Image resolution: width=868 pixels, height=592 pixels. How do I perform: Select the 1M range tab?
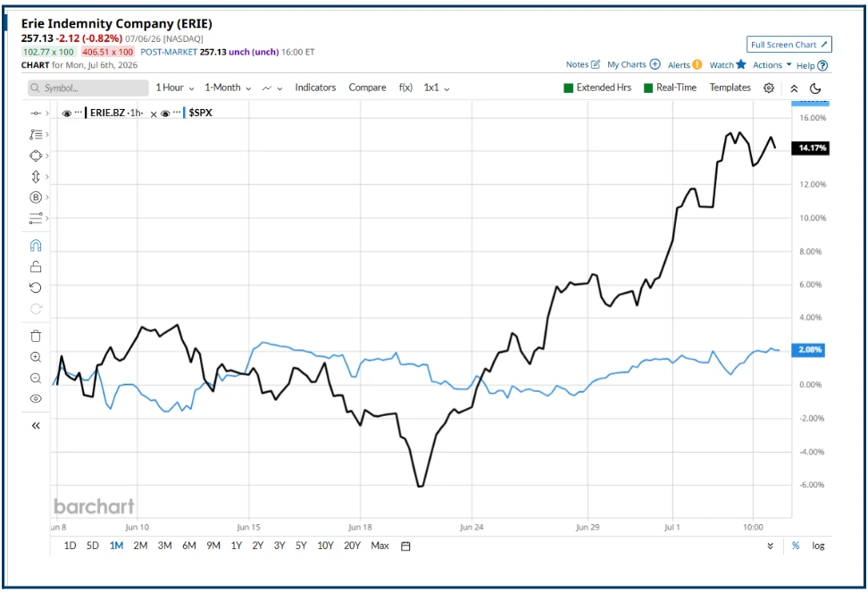pyautogui.click(x=116, y=546)
